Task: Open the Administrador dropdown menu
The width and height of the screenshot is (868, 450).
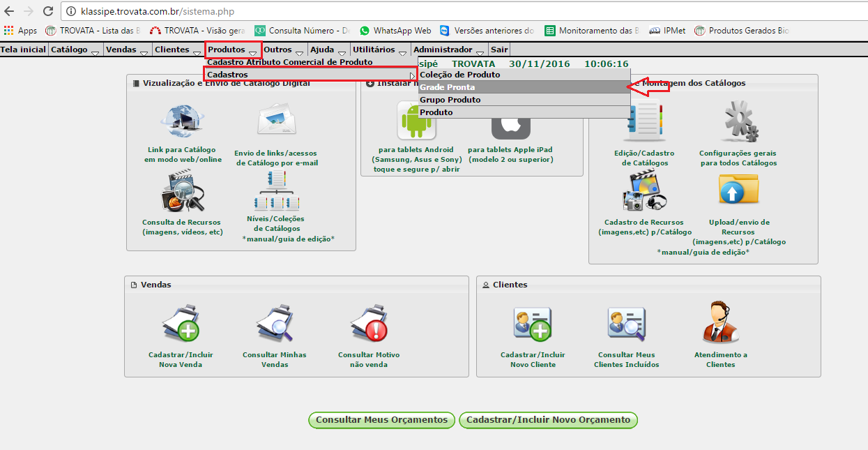Action: (x=449, y=50)
